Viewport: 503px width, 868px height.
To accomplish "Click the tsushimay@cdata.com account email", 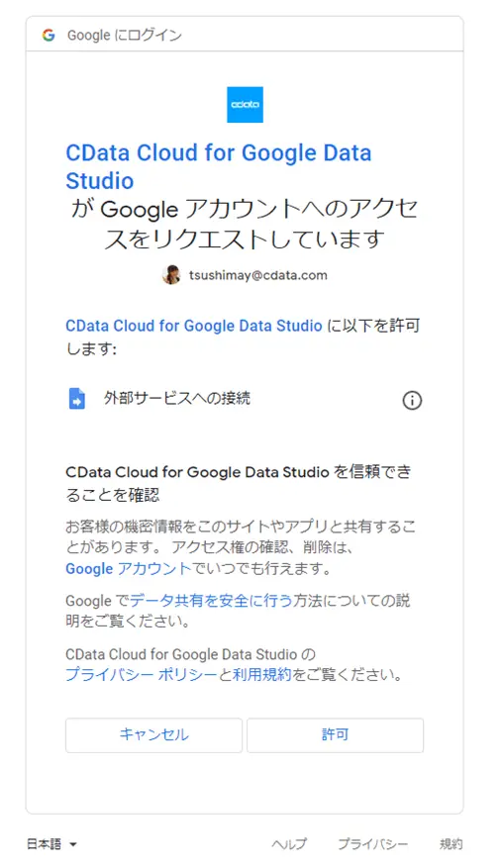I will [258, 275].
